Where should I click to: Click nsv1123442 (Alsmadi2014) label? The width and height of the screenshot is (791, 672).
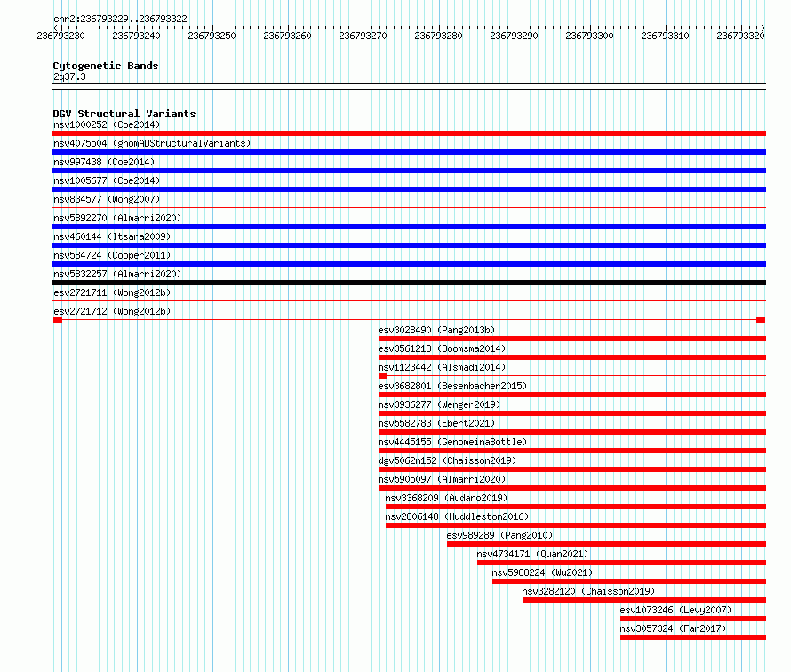pos(442,367)
